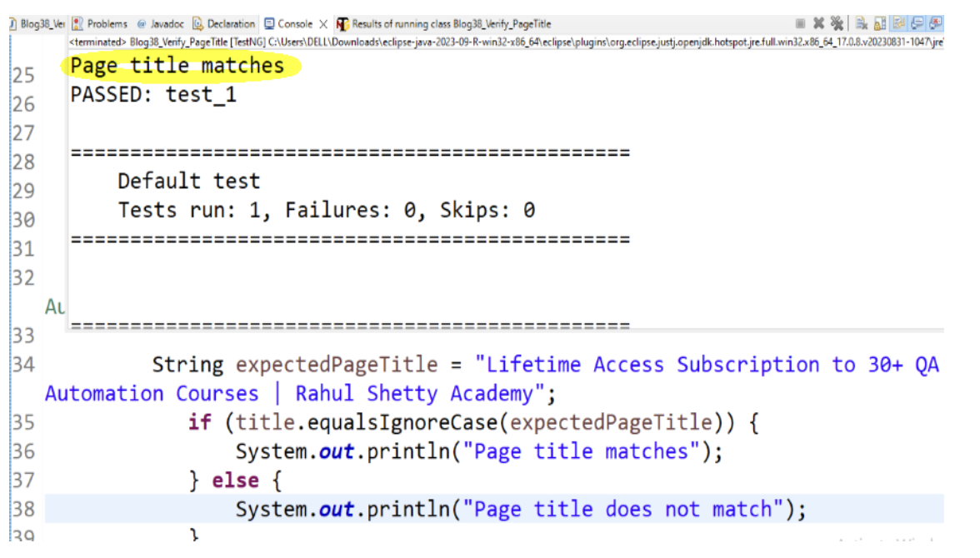Toggle Show Console When Standard Error Changes
Image resolution: width=980 pixels, height=558 pixels.
coord(936,23)
